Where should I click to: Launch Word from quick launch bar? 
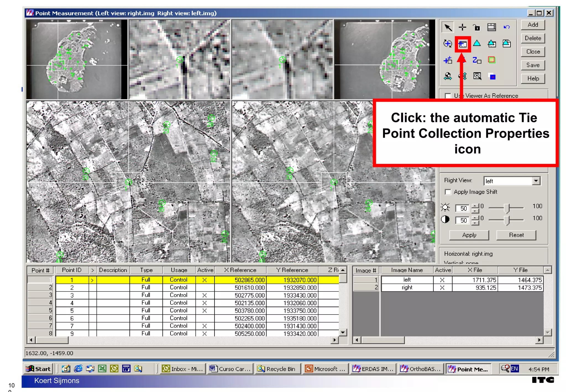126,369
